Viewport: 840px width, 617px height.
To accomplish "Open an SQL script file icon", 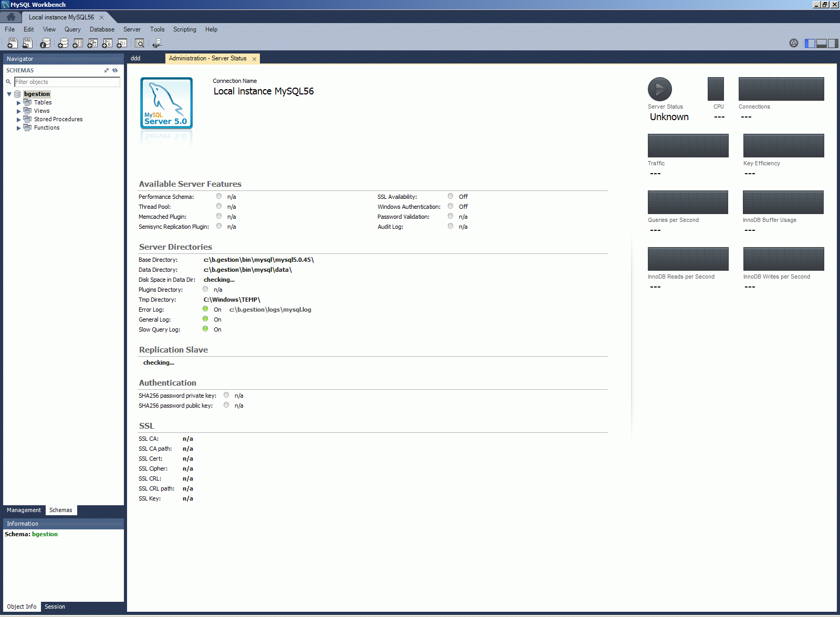I will tap(27, 43).
